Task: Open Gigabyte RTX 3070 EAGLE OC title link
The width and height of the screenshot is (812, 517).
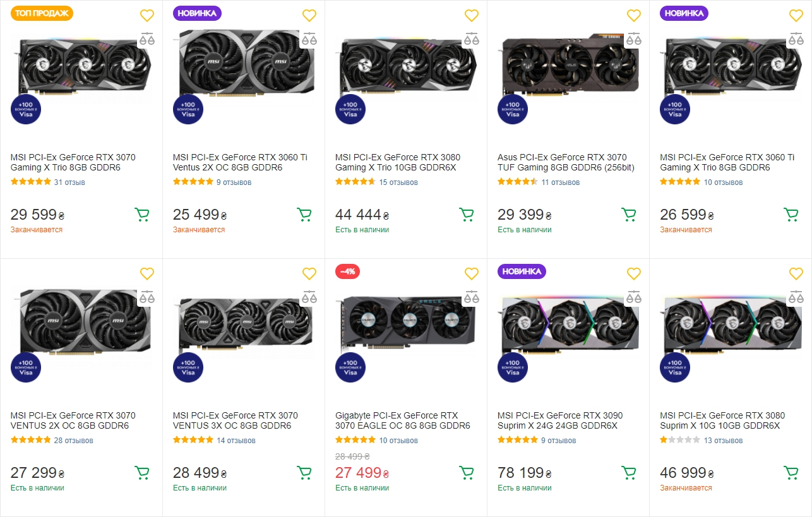Action: coord(402,420)
